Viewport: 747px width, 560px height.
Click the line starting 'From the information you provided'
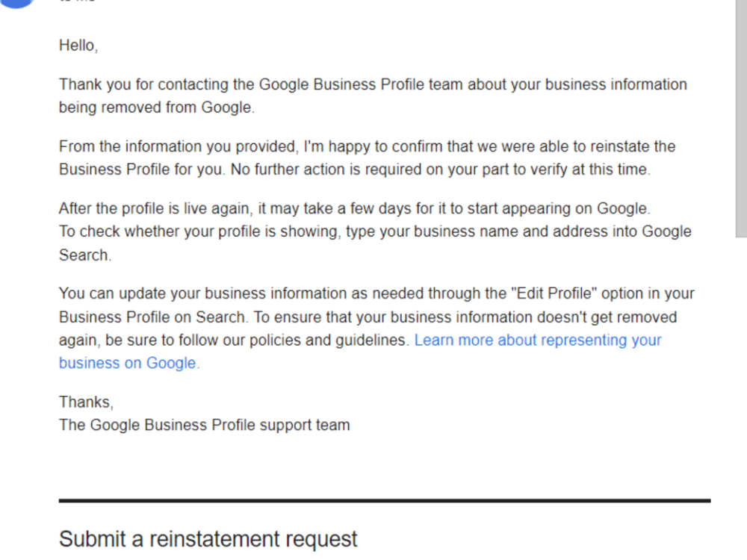pyautogui.click(x=368, y=146)
